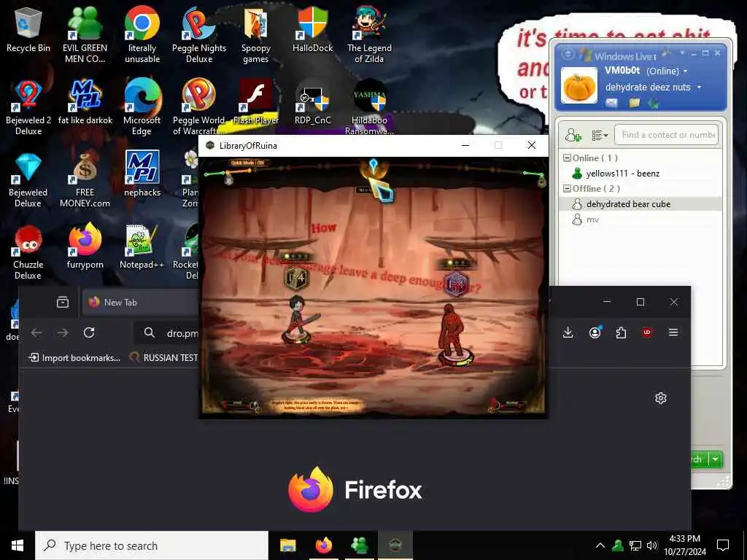Image resolution: width=747 pixels, height=560 pixels.
Task: Switch to Messenger on the taskbar
Action: [359, 545]
